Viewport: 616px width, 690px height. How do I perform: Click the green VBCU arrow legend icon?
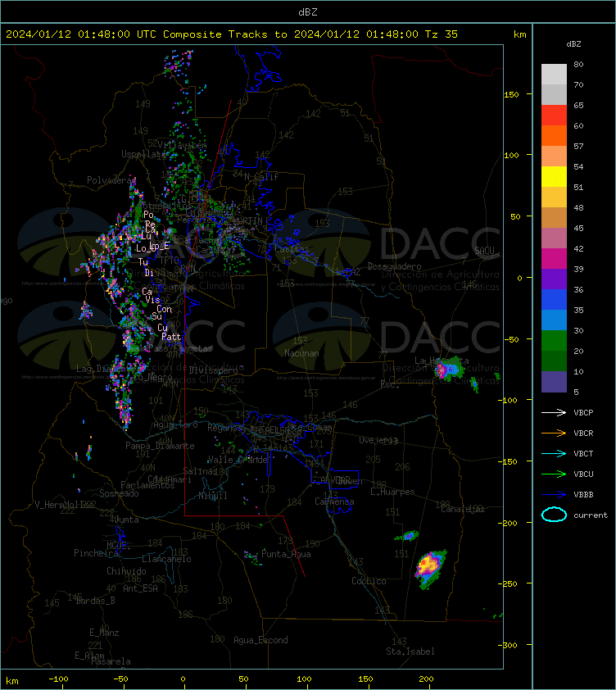coord(554,474)
